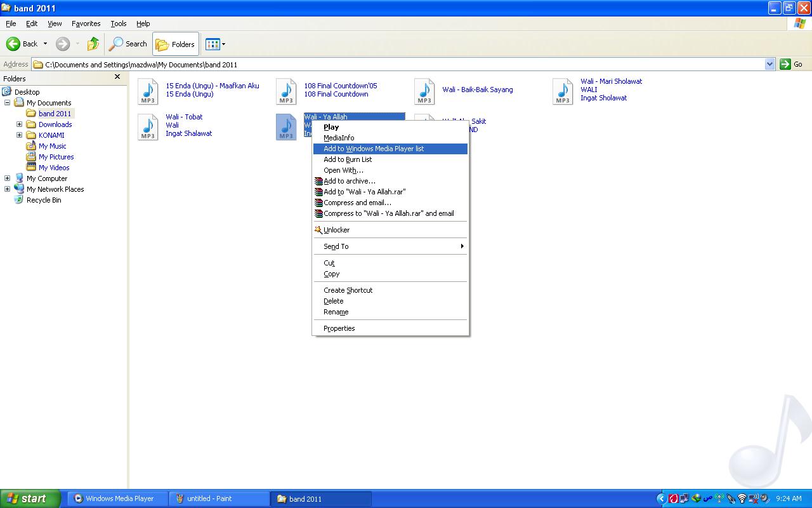
Task: Select the band 2011 folder in tree
Action: [55, 114]
